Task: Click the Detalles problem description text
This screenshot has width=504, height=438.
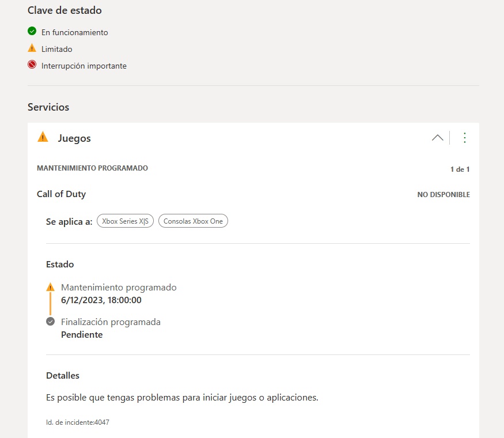Action: (x=182, y=398)
